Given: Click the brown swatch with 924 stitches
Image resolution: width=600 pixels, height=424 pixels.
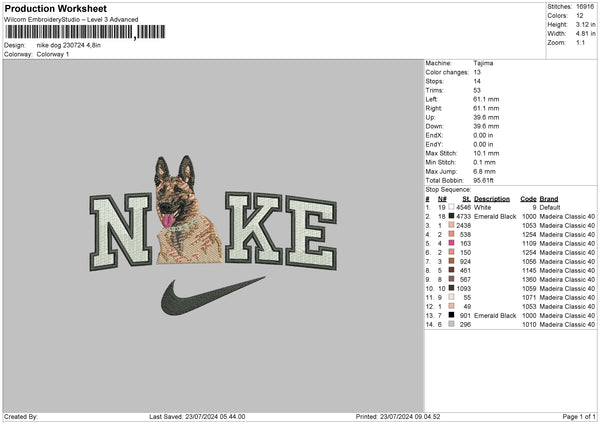Looking at the screenshot, I should [451, 261].
